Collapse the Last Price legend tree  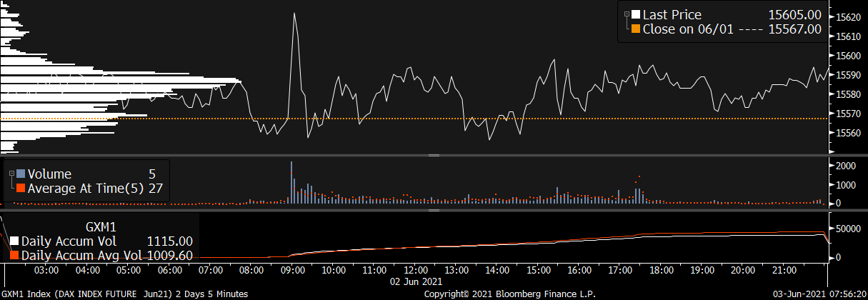pos(627,14)
